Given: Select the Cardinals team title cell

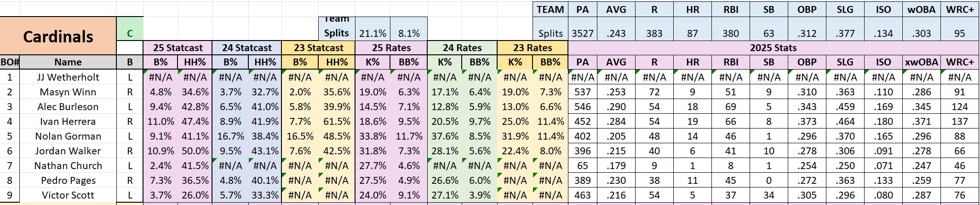Looking at the screenshot, I should coord(58,36).
